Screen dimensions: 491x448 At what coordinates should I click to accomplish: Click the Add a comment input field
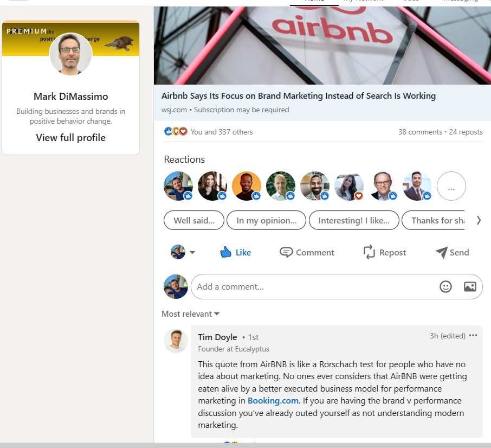pyautogui.click(x=303, y=286)
